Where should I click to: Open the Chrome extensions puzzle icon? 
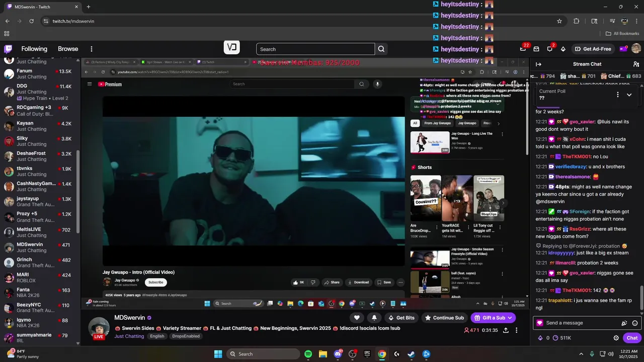(577, 21)
